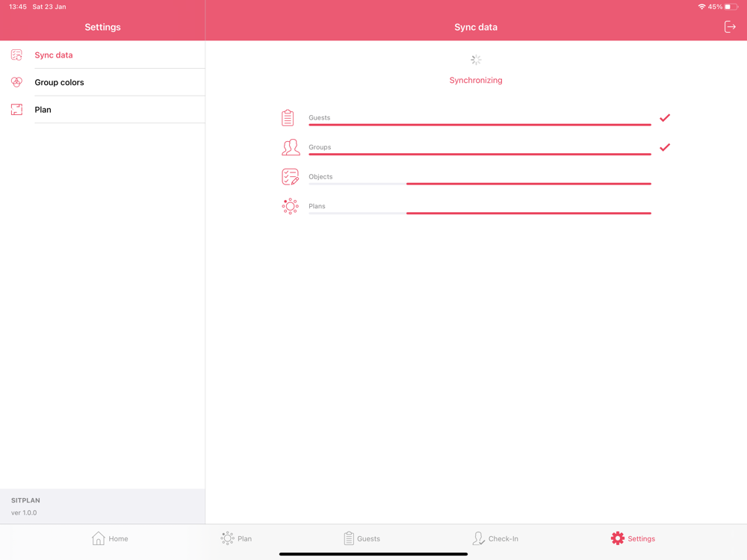
Task: Click the Synchronizing status text
Action: coord(476,80)
